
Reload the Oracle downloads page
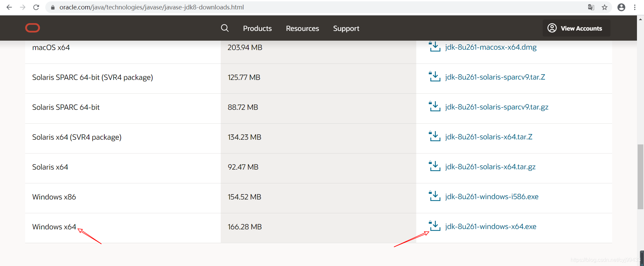[36, 7]
